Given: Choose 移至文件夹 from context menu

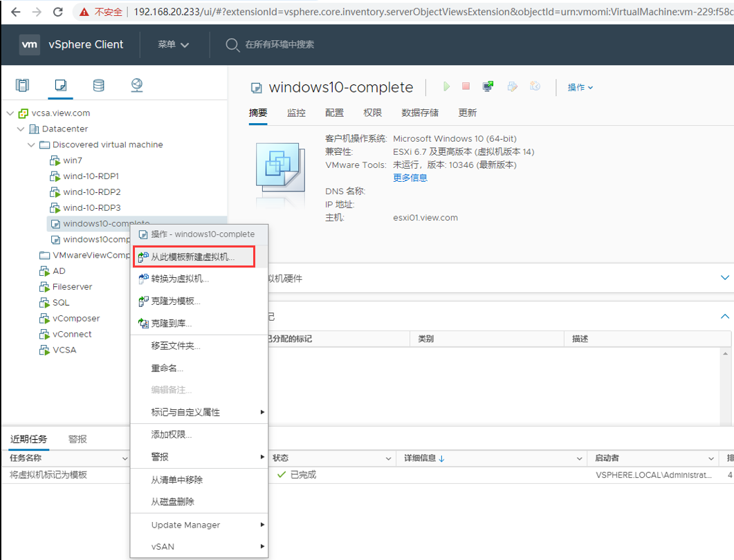Looking at the screenshot, I should click(199, 346).
